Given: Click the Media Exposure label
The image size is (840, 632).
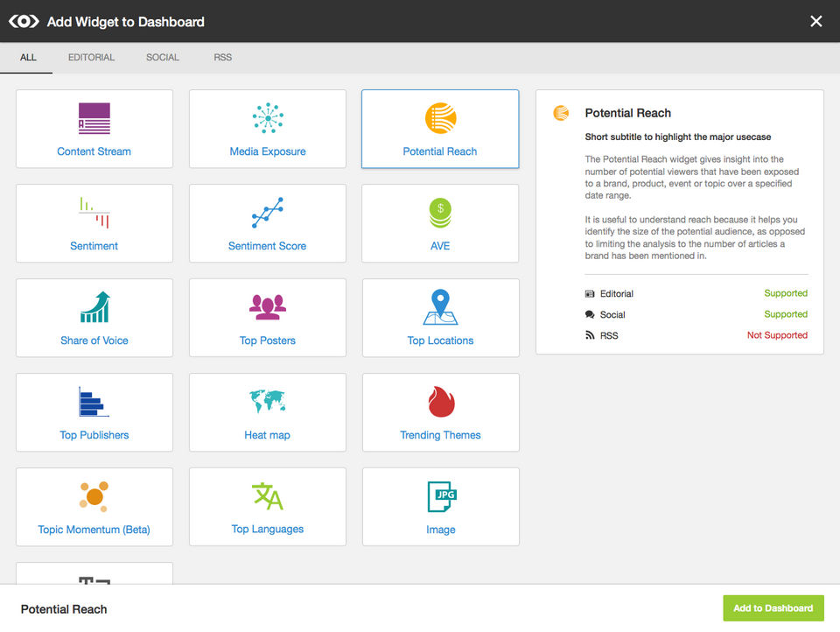Looking at the screenshot, I should pos(268,151).
